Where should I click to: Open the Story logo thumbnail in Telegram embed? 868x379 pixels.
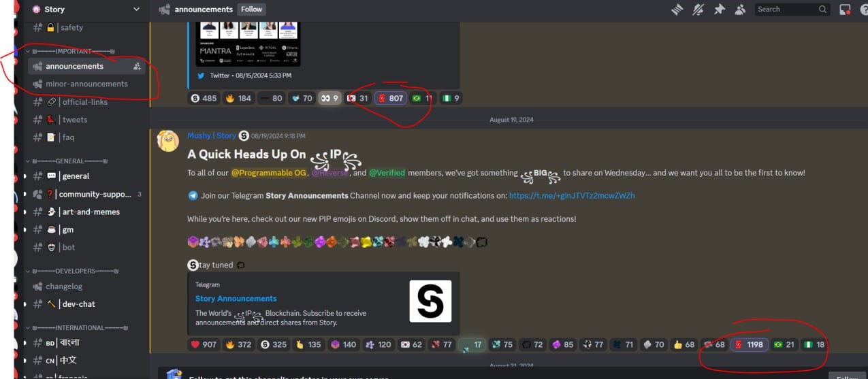click(x=430, y=301)
